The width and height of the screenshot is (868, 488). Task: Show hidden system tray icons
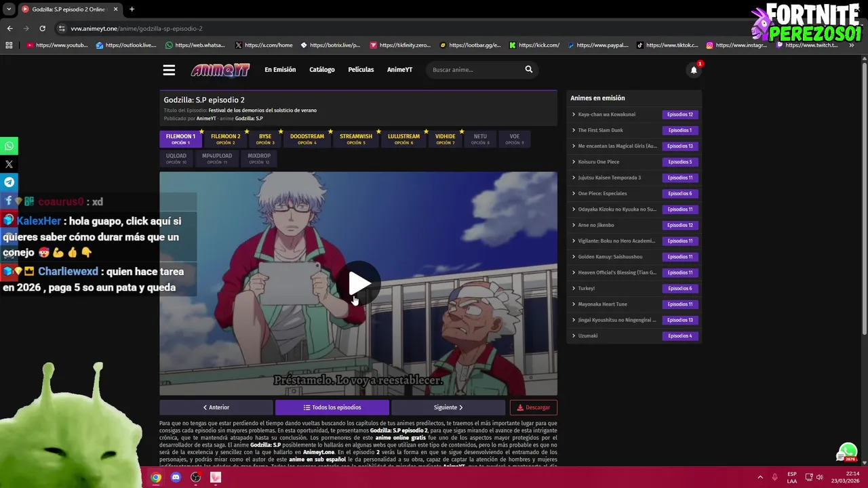coord(760,477)
